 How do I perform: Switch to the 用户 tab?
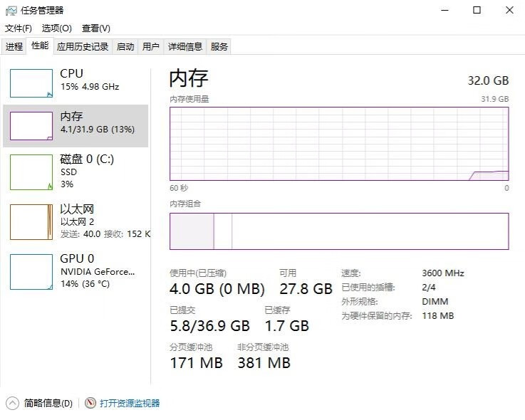(151, 47)
